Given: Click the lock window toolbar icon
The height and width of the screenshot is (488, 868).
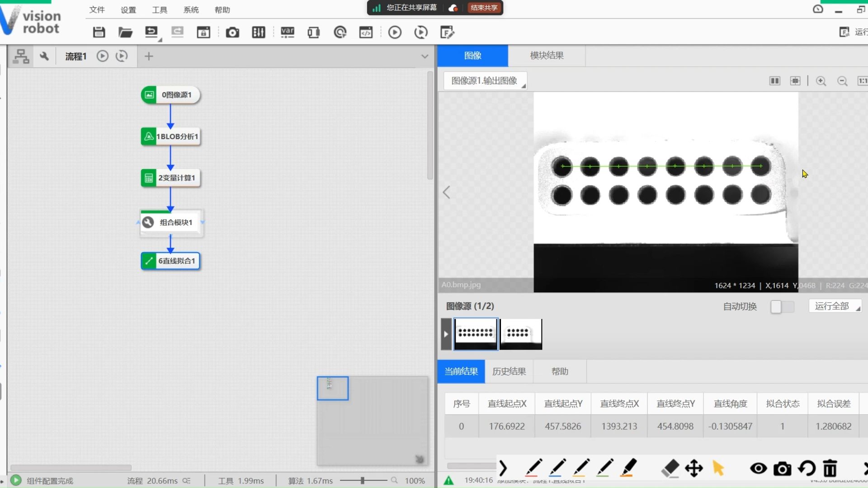Looking at the screenshot, I should pyautogui.click(x=203, y=32).
